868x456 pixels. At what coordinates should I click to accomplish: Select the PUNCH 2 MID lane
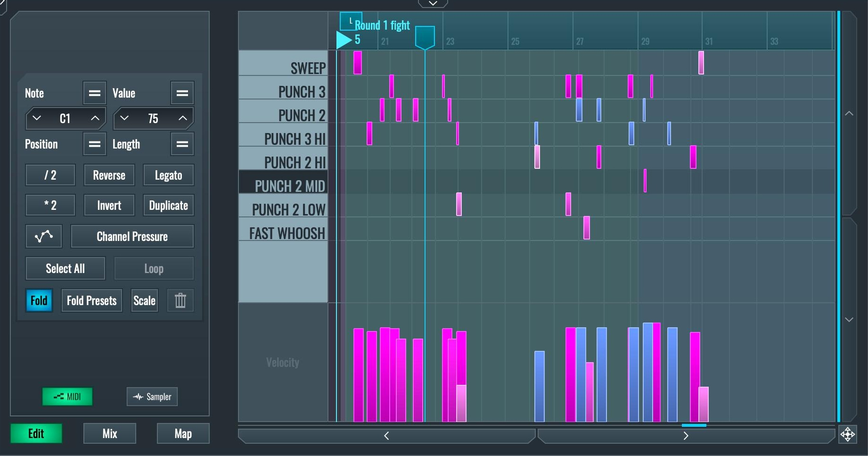coord(283,182)
